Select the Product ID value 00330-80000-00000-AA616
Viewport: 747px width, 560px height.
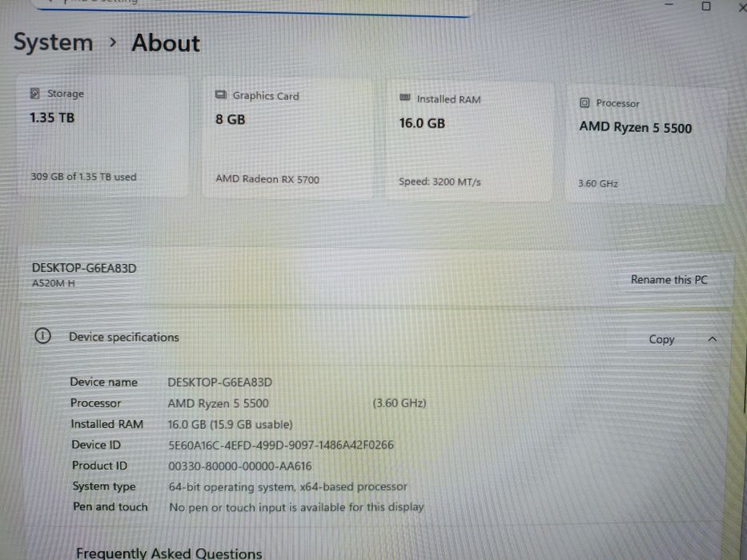240,466
